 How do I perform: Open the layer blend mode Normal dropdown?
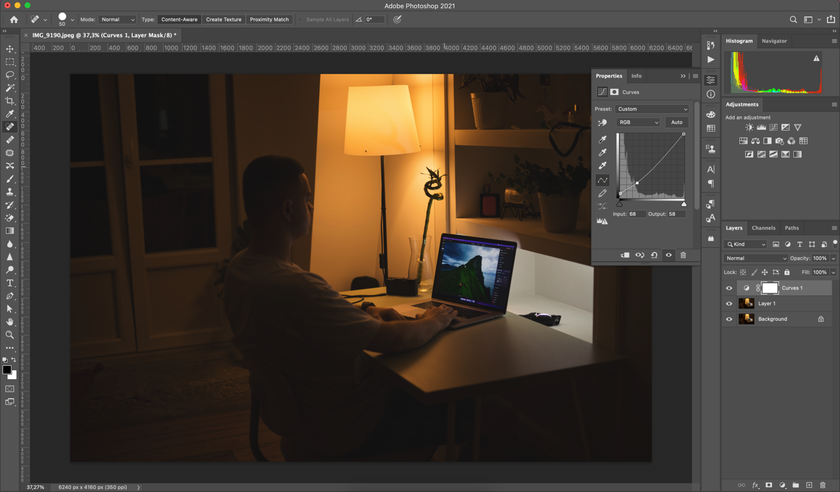pos(755,258)
